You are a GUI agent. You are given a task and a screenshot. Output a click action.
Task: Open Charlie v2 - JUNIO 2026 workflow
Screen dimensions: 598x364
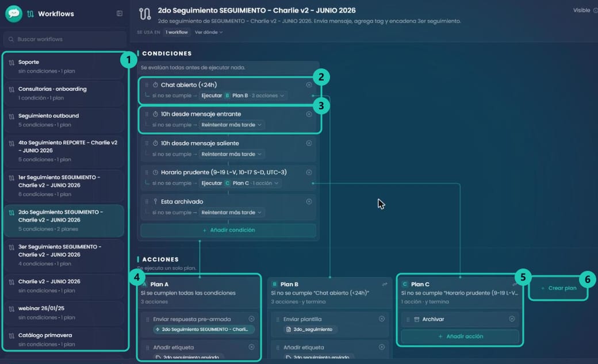[x=64, y=286]
